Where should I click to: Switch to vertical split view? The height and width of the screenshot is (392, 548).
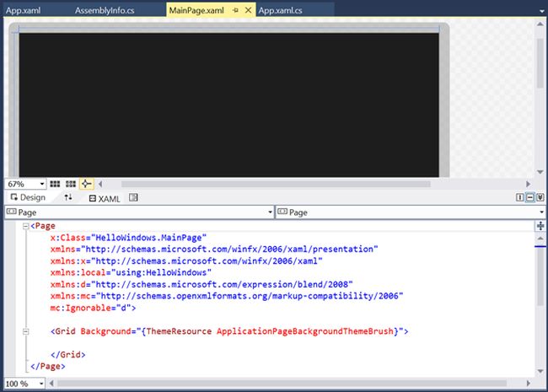pos(519,197)
